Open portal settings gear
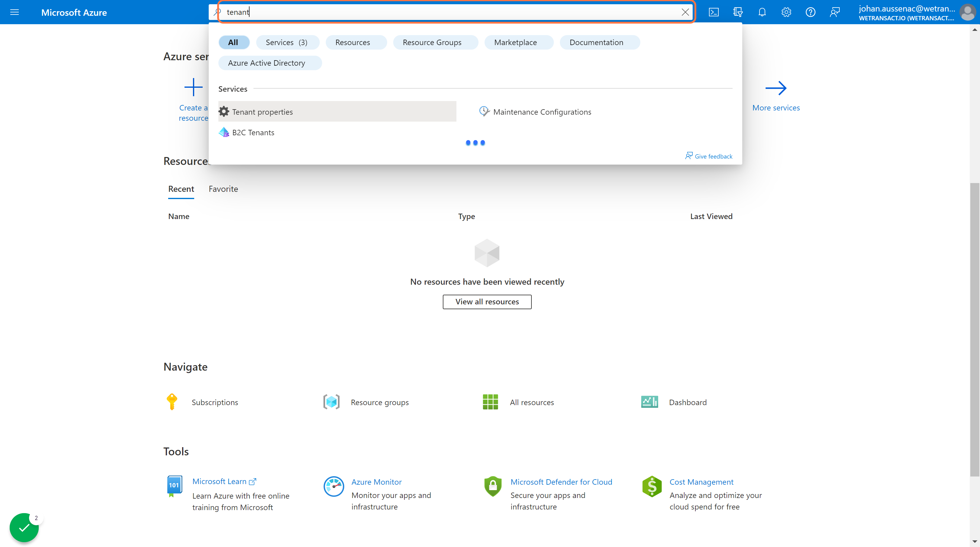This screenshot has height=547, width=980. point(786,12)
